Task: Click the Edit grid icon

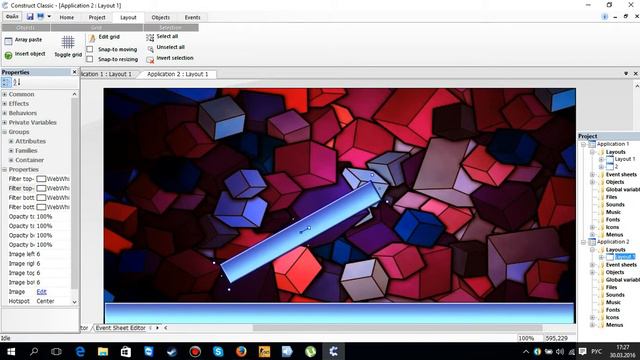Action: click(x=92, y=38)
